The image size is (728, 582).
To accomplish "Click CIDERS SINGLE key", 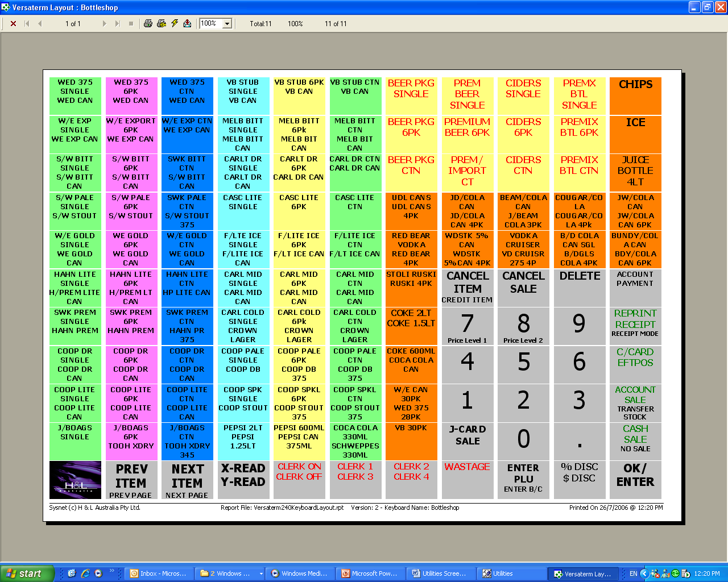I will coord(523,96).
